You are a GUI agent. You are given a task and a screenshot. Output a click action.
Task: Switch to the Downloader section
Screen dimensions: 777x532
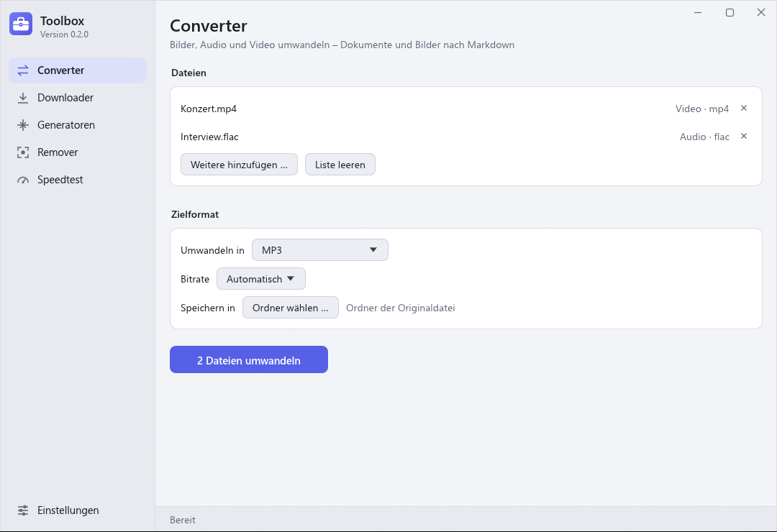pos(78,98)
